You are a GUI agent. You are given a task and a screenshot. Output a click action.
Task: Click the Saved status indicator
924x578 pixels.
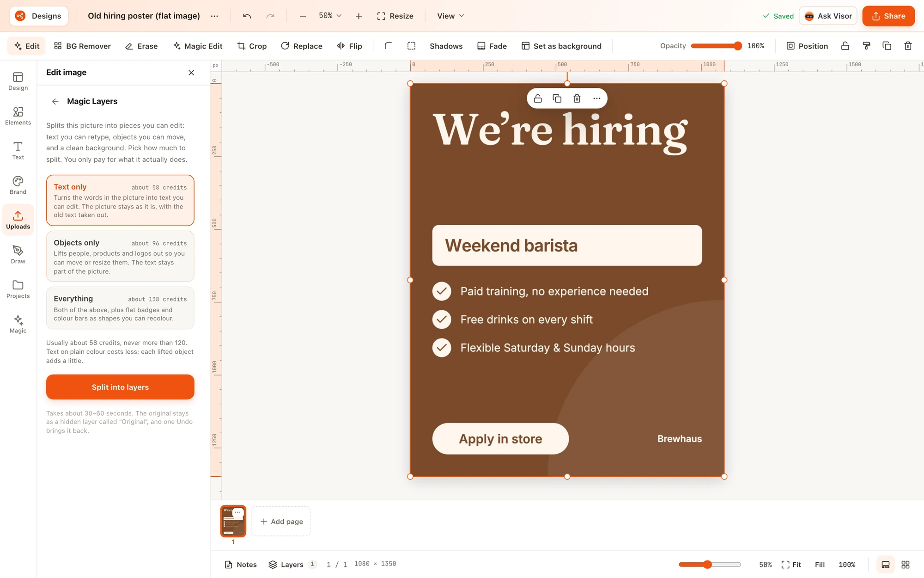778,16
